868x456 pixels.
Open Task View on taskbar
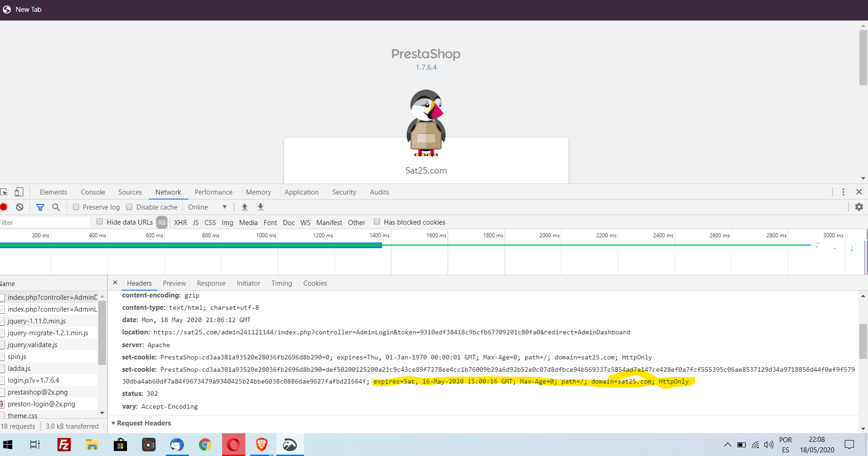click(x=35, y=445)
